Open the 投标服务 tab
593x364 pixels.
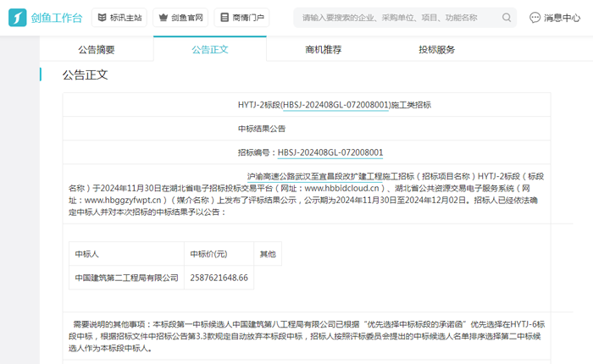point(437,50)
